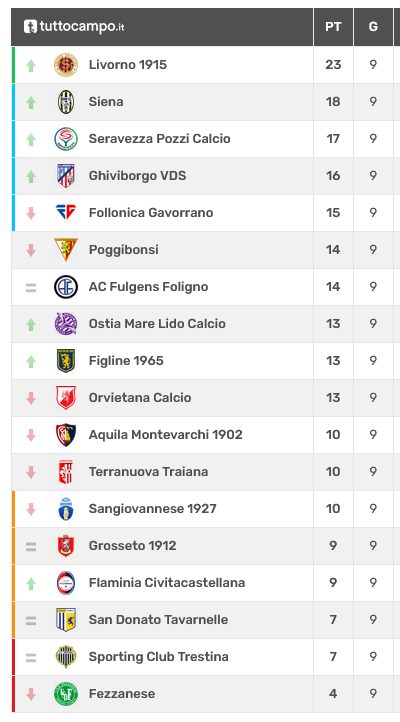Click the Poggibonsi shield crest
The image size is (400, 722).
66,250
